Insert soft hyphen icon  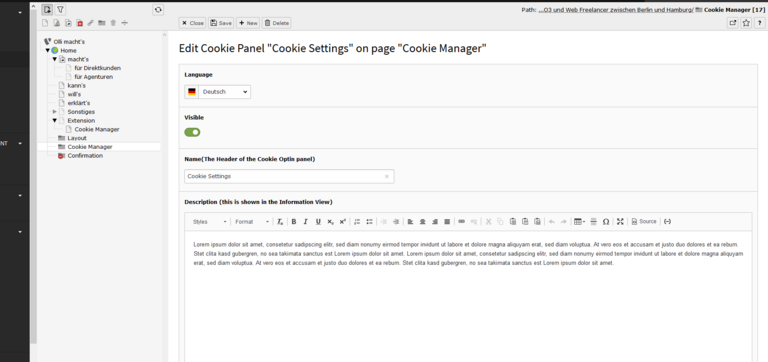pos(667,221)
